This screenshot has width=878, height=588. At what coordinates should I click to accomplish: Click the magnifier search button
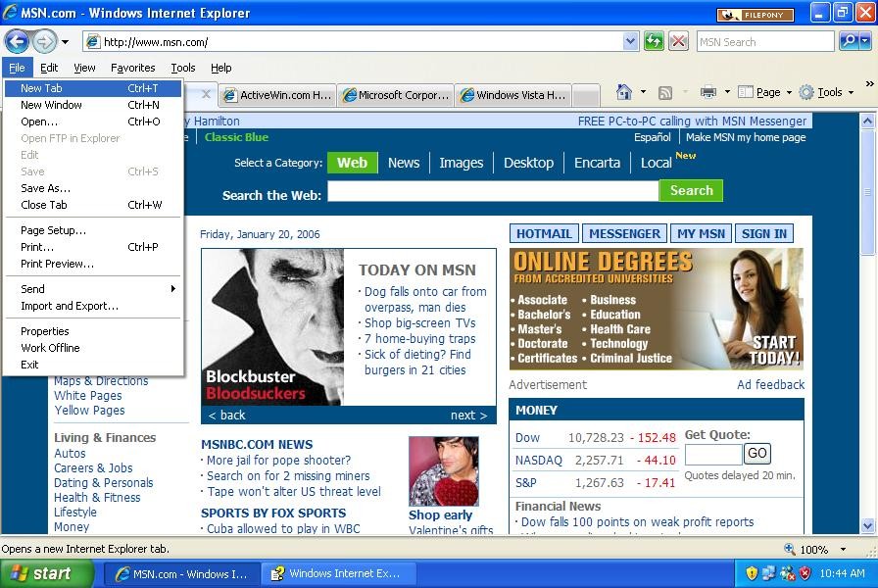[849, 41]
